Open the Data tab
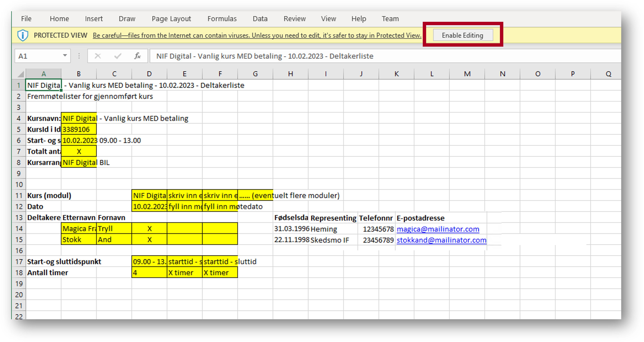 click(x=260, y=19)
